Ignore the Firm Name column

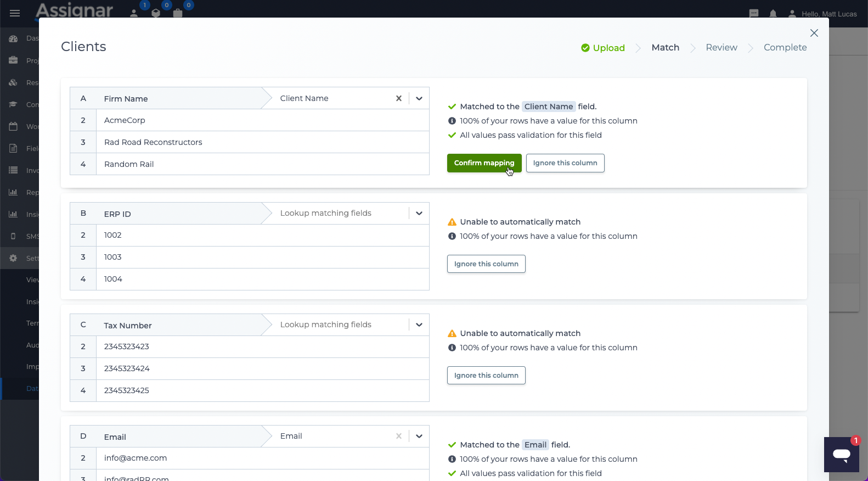565,163
